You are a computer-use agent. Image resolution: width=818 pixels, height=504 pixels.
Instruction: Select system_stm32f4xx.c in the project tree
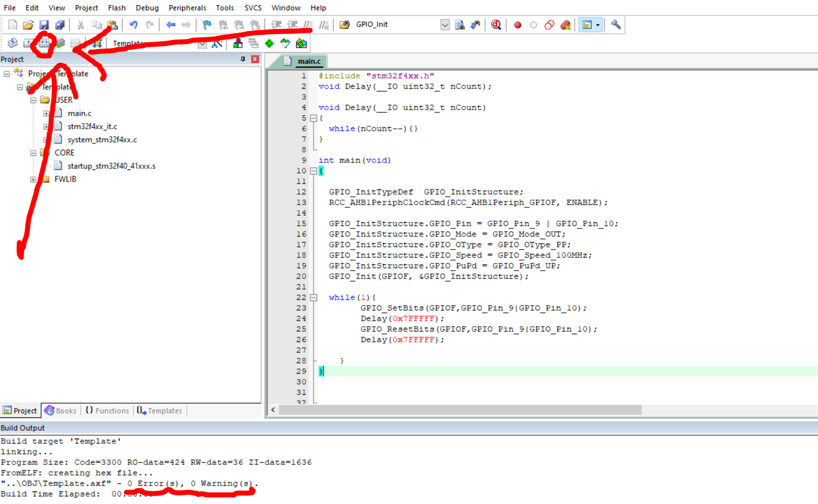[x=102, y=140]
